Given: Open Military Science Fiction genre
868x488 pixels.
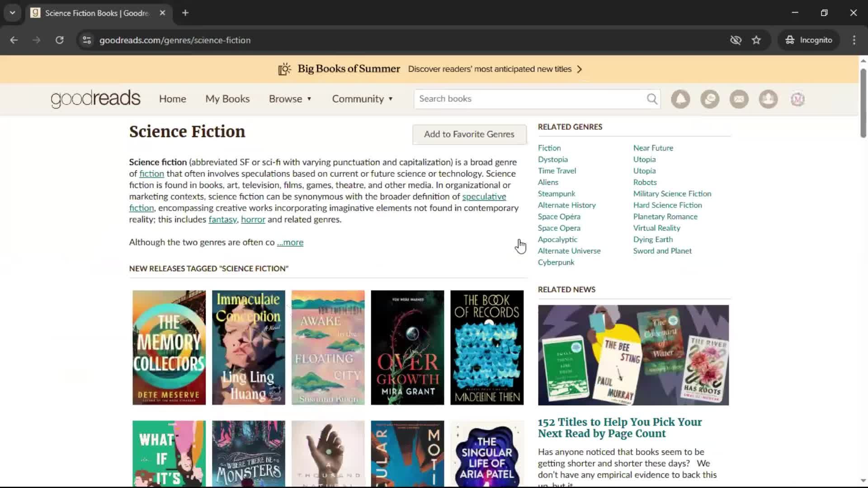Looking at the screenshot, I should (x=672, y=194).
